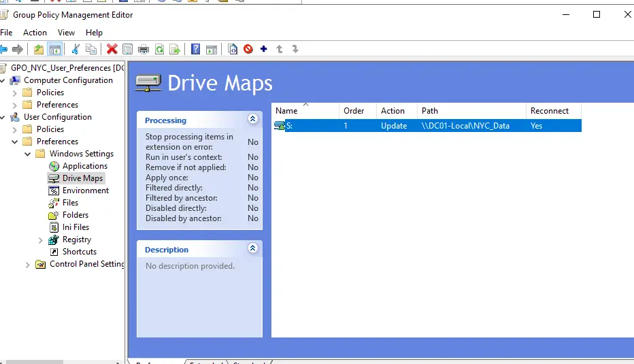634x364 pixels.
Task: Expand the Control Panel Settings node
Action: click(x=27, y=265)
